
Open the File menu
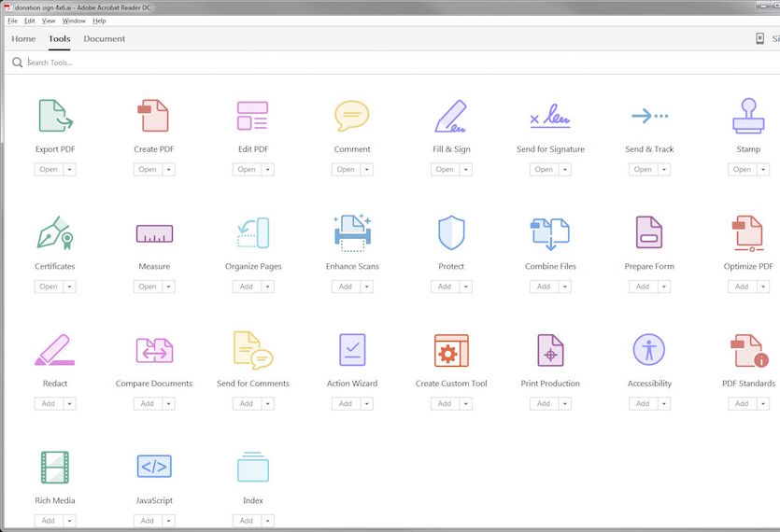tap(12, 21)
